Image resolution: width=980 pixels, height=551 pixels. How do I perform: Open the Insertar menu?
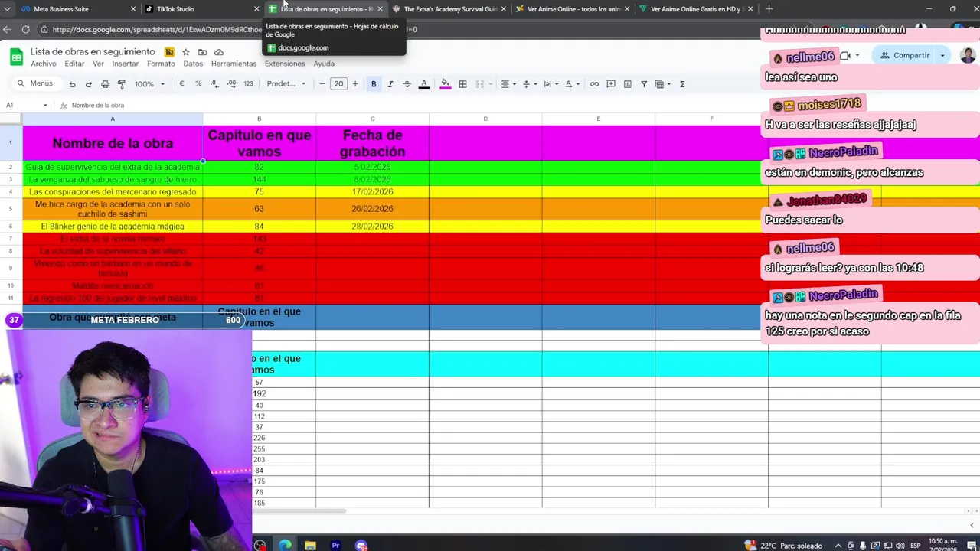tap(126, 64)
